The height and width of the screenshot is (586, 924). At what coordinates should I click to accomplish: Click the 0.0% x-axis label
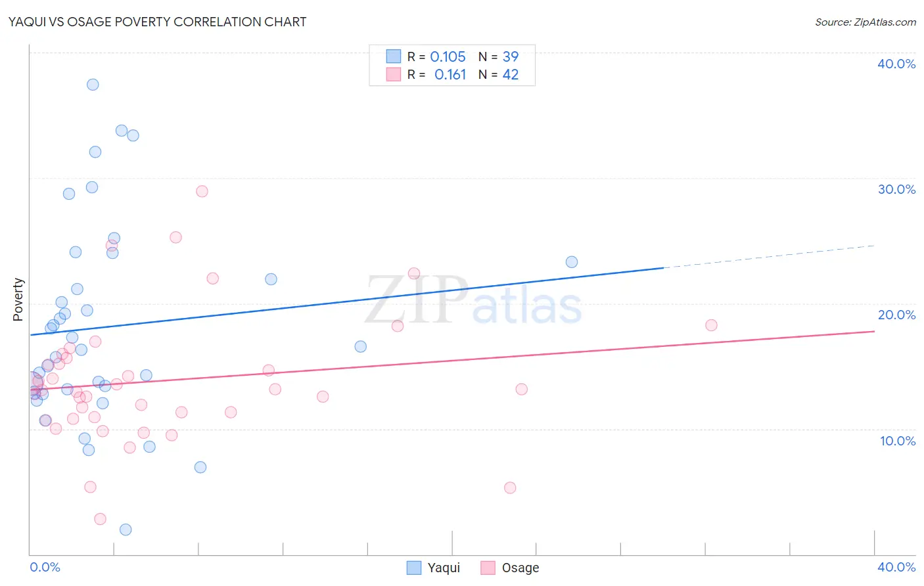point(45,567)
